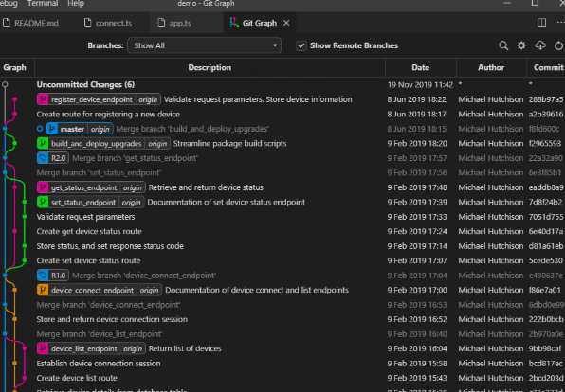565x392 pixels.
Task: Toggle the Show Remote Branches checkbox
Action: [x=301, y=46]
